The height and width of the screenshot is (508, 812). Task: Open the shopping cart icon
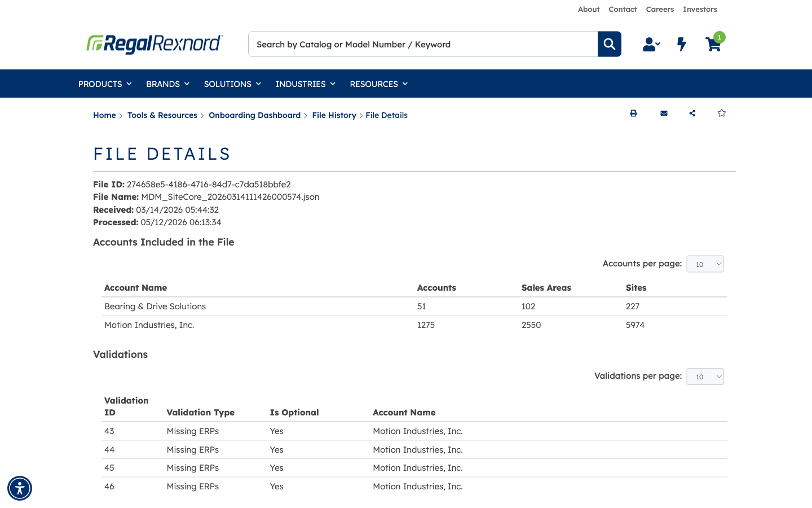coord(713,45)
